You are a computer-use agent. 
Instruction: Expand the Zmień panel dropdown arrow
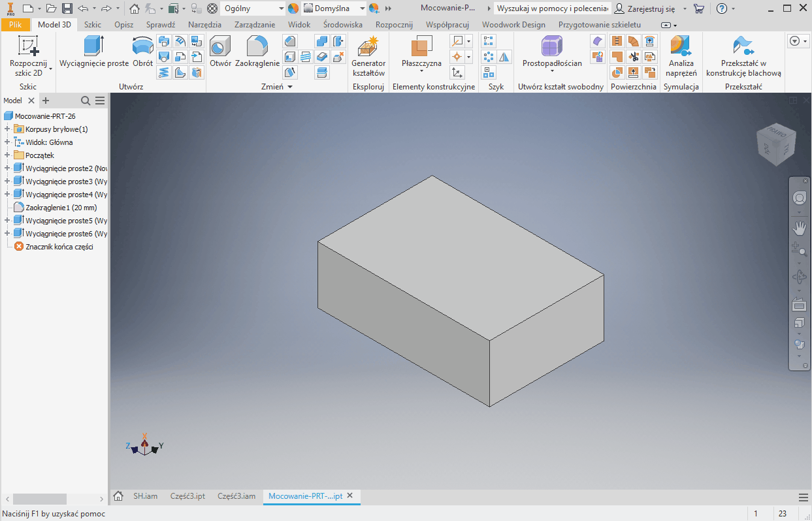click(290, 87)
